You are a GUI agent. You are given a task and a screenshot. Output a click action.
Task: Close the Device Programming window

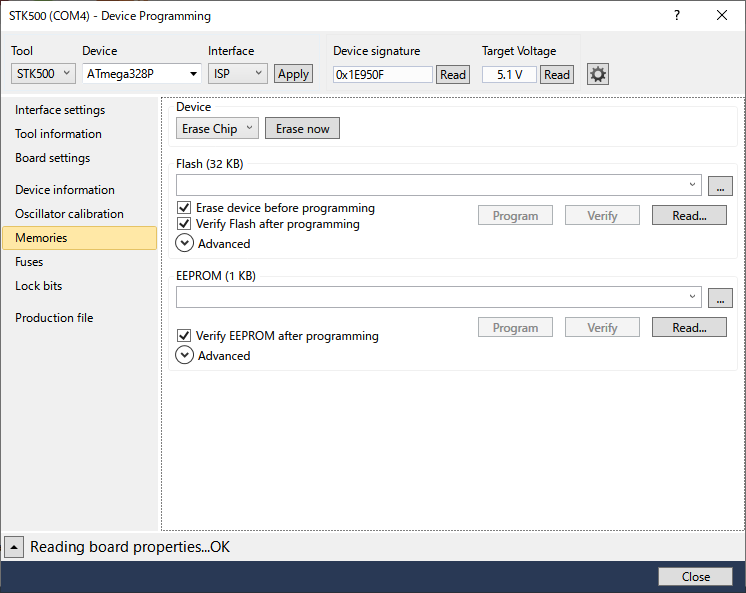[x=722, y=15]
